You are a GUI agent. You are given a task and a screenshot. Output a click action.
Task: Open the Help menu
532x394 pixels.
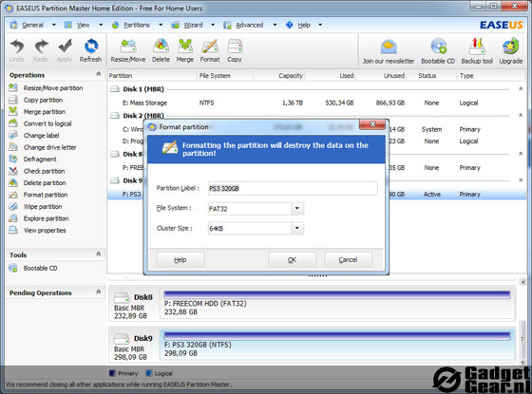coord(304,25)
